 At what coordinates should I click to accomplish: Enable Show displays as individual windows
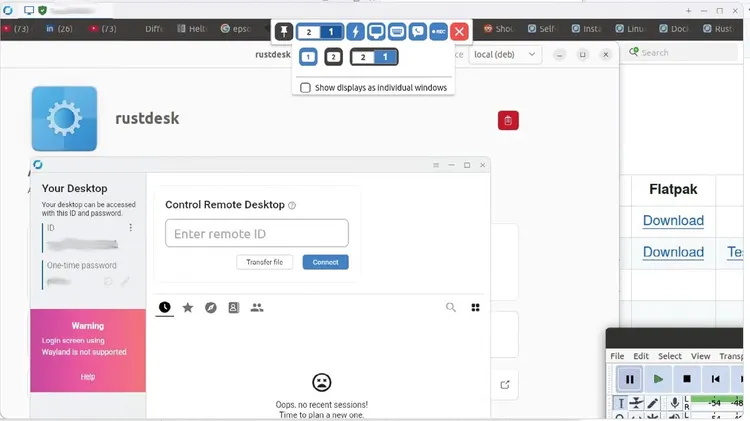tap(305, 88)
